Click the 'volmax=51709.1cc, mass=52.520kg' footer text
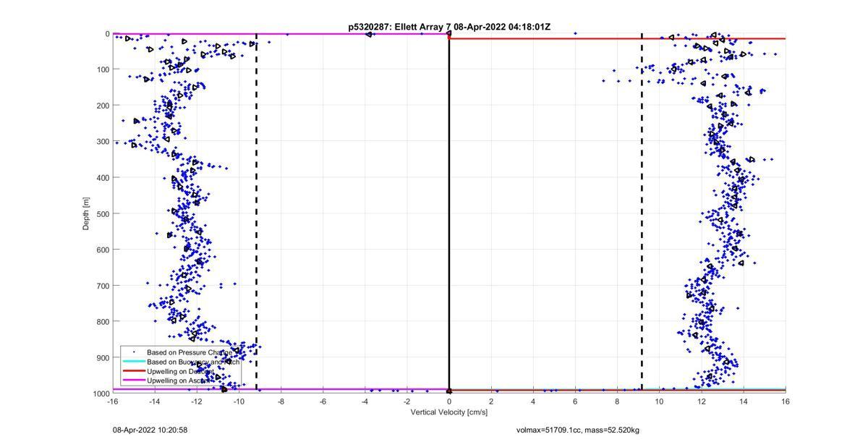Viewport: 868px width, 442px height. (x=577, y=430)
